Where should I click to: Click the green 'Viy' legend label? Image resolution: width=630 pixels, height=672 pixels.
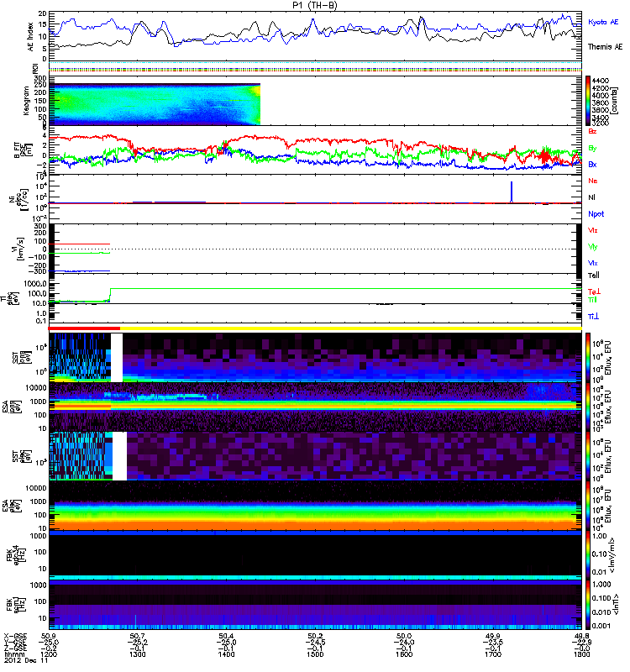[593, 247]
